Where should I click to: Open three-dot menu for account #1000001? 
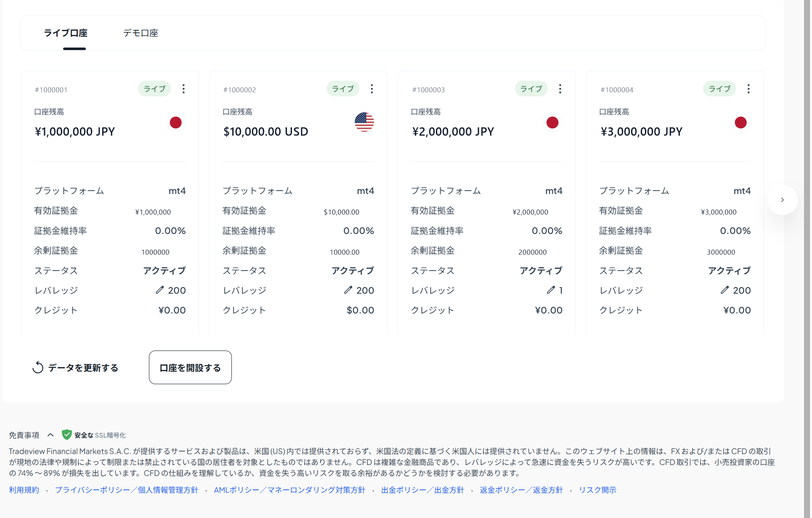point(183,89)
